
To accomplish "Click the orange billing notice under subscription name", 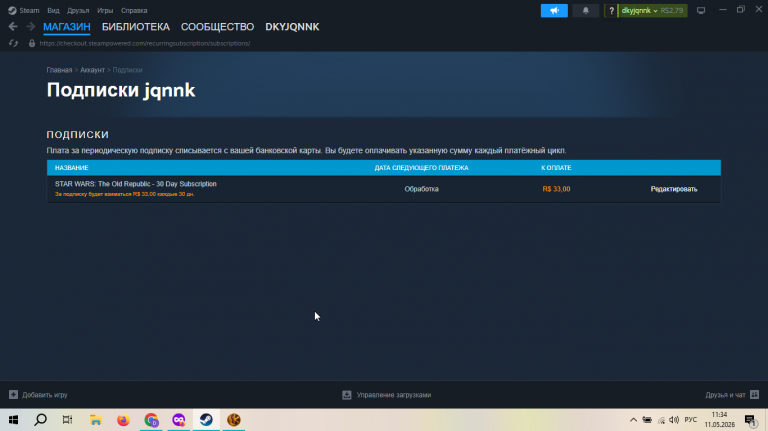I will [x=124, y=194].
